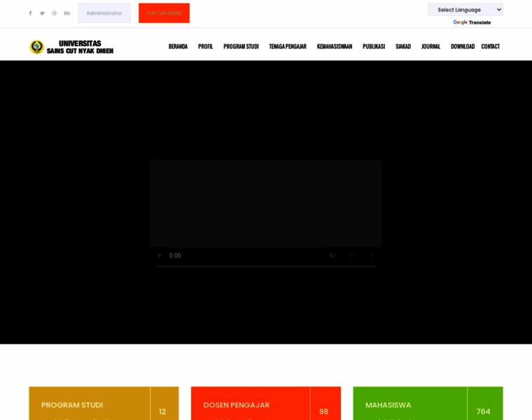
Task: Click the number 12 in Program Studi card
Action: click(x=162, y=412)
